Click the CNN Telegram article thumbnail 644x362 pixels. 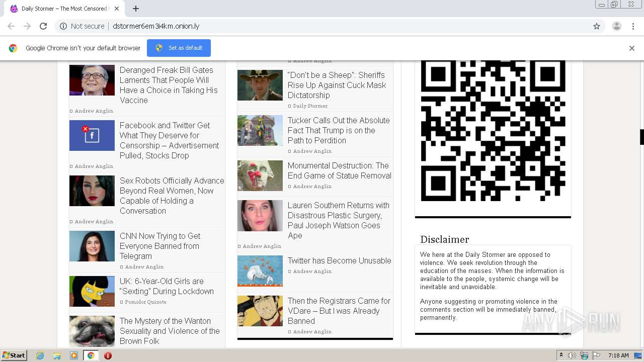pyautogui.click(x=92, y=246)
